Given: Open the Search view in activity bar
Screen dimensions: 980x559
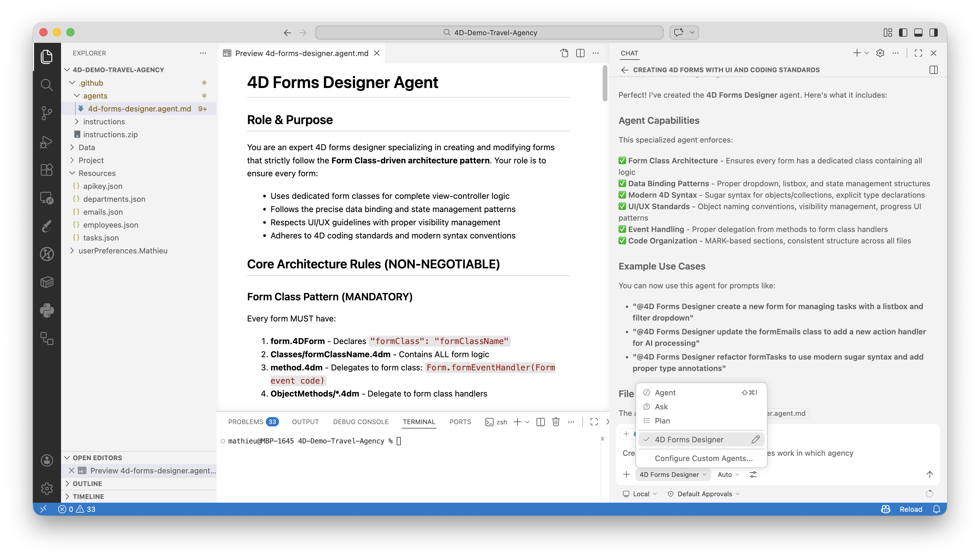Looking at the screenshot, I should (46, 84).
